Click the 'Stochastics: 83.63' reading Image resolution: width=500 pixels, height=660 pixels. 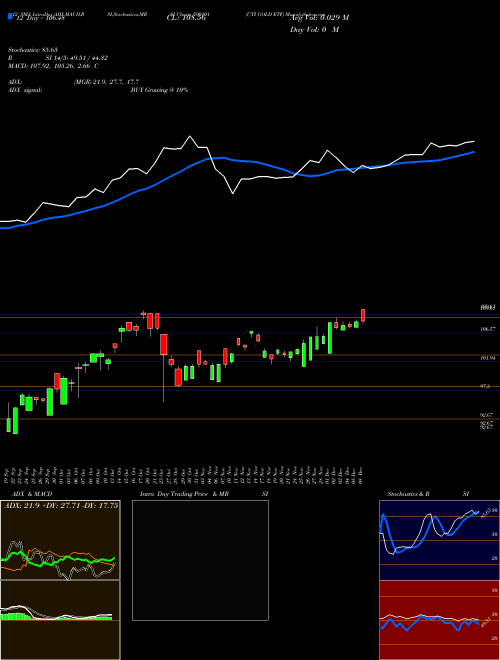pos(32,50)
